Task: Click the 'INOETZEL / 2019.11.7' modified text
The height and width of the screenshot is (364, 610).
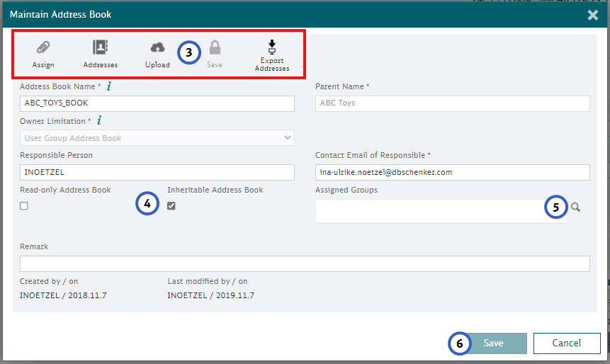Action: (x=211, y=295)
